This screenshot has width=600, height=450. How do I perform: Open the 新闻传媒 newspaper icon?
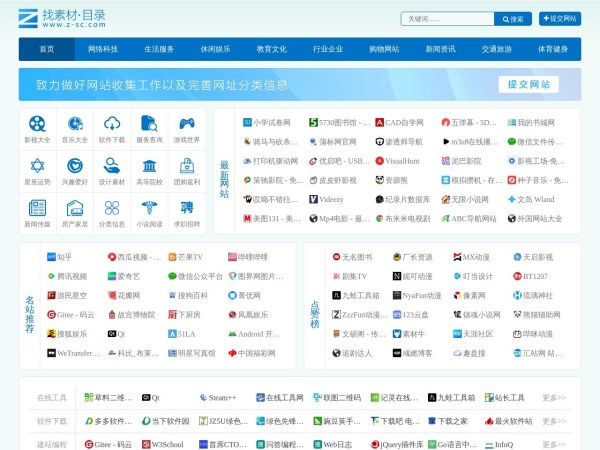pyautogui.click(x=37, y=209)
